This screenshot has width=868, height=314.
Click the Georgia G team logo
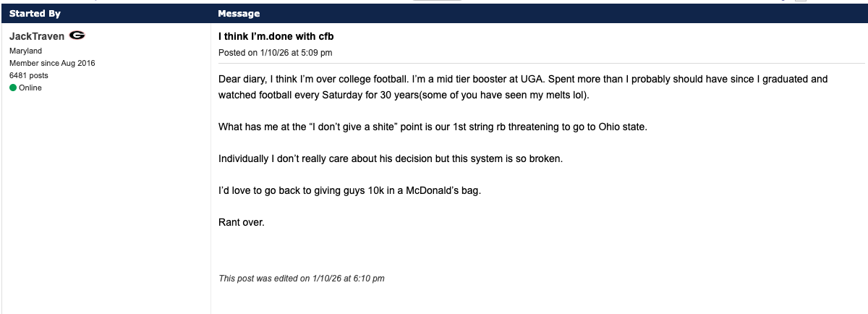[x=78, y=36]
